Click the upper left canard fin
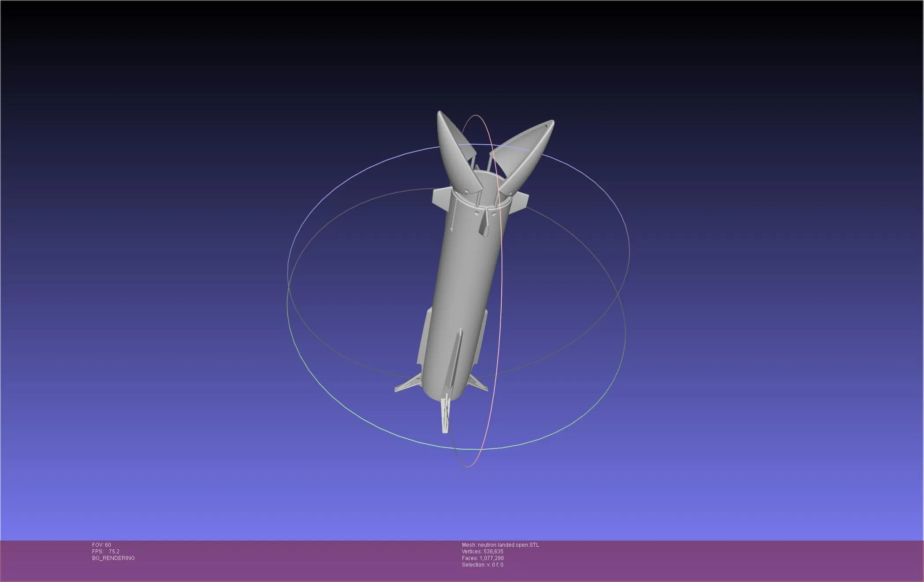The height and width of the screenshot is (582, 924). point(441,198)
